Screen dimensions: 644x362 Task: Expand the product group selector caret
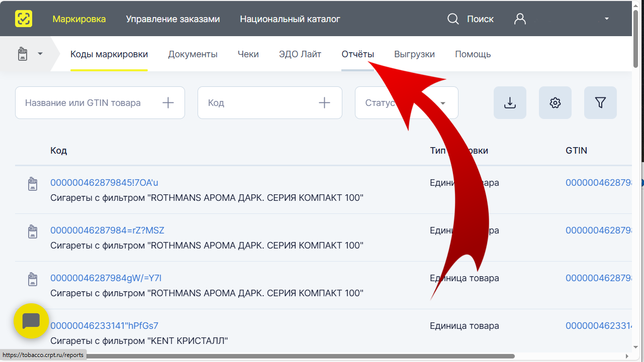tap(40, 54)
